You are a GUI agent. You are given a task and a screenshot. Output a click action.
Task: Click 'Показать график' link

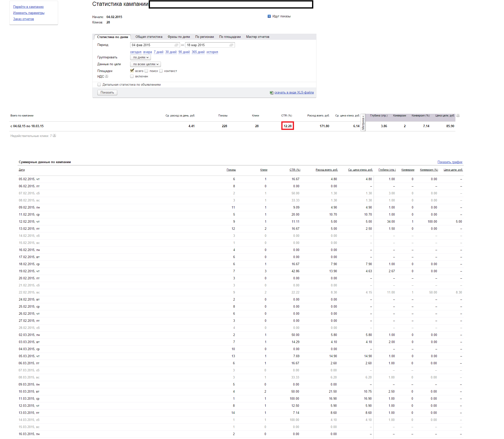click(x=450, y=162)
